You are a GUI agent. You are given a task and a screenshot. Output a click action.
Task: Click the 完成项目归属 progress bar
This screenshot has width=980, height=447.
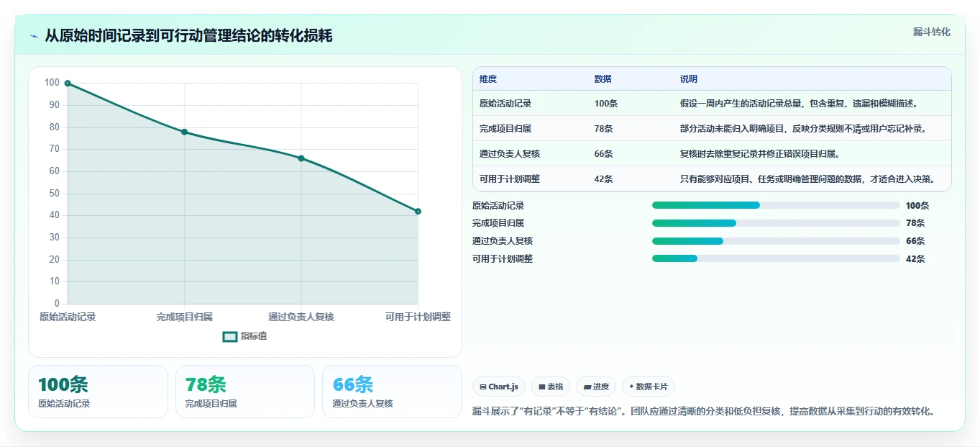click(776, 223)
